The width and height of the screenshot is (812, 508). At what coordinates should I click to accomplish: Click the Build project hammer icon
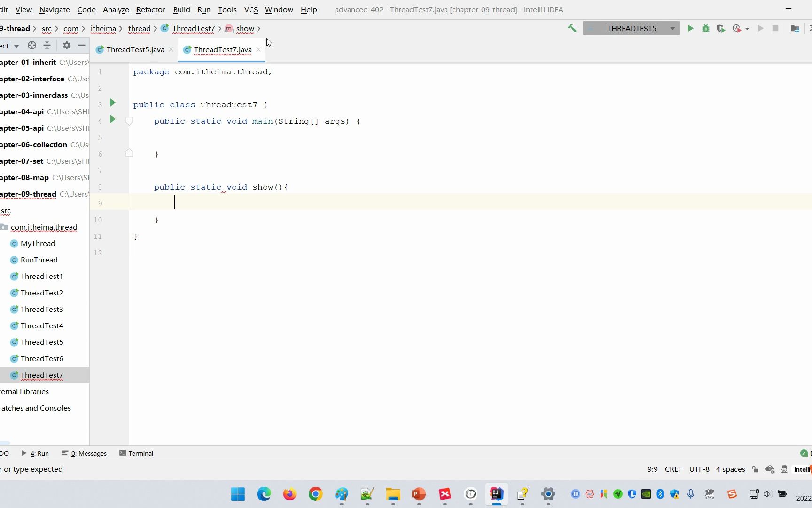(x=572, y=28)
